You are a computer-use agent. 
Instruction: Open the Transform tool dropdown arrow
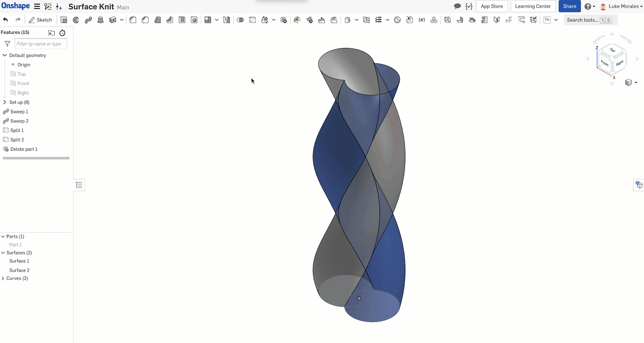click(x=274, y=20)
